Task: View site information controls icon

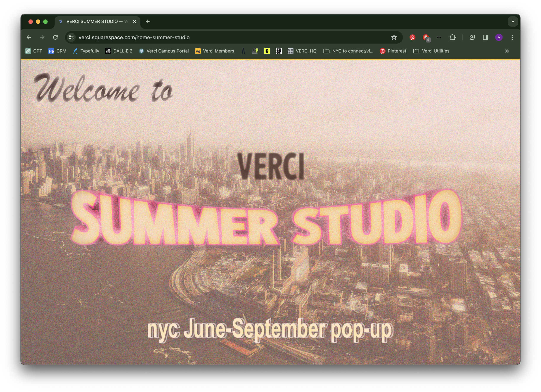Action: 71,37
